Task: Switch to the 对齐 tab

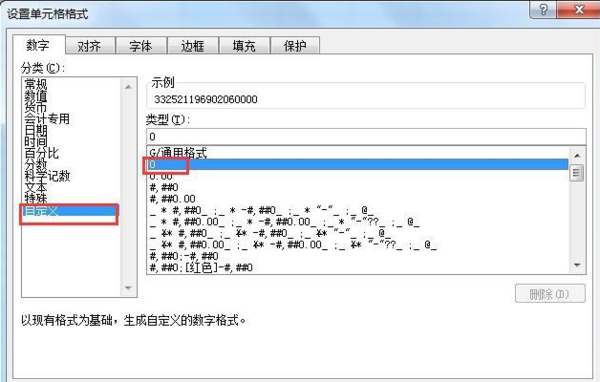Action: coord(89,46)
